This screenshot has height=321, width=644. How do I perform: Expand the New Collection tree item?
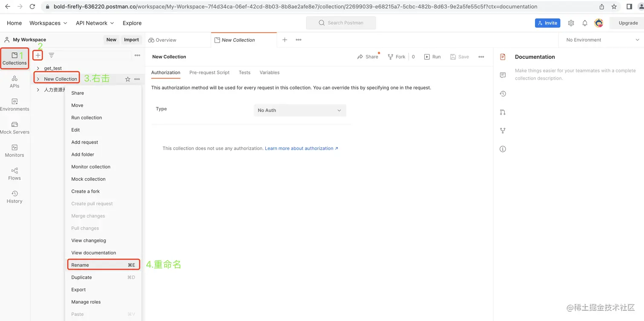click(38, 79)
